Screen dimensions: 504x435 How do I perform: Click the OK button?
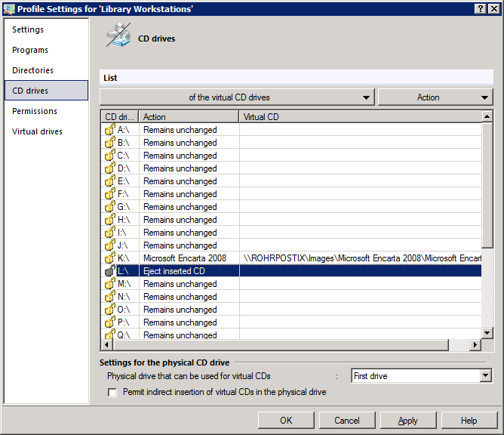coord(286,420)
